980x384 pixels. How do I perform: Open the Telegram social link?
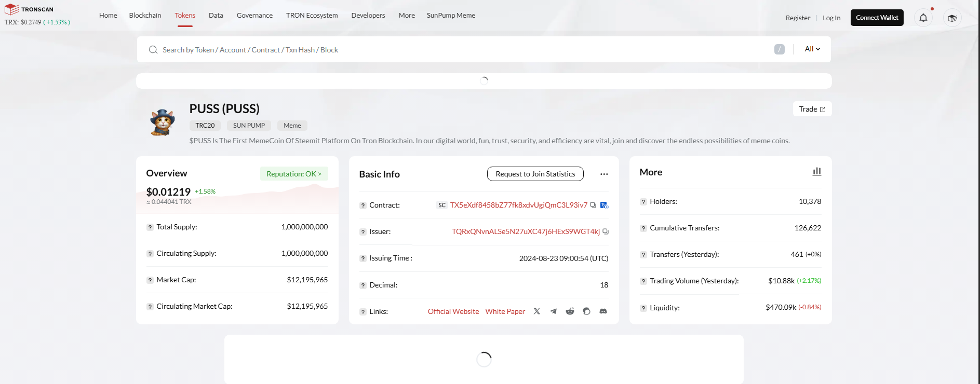554,311
